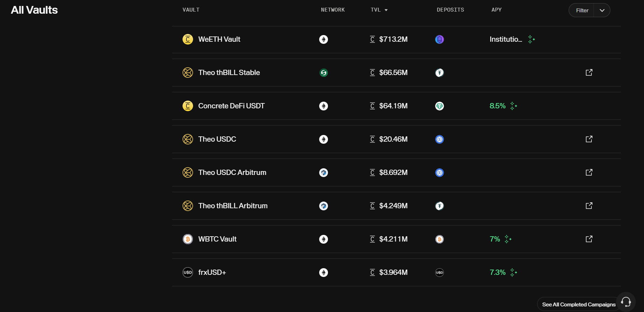Viewport: 644px width, 312px height.
Task: Open external link for Theo thBILL Arbitrum
Action: (x=589, y=206)
